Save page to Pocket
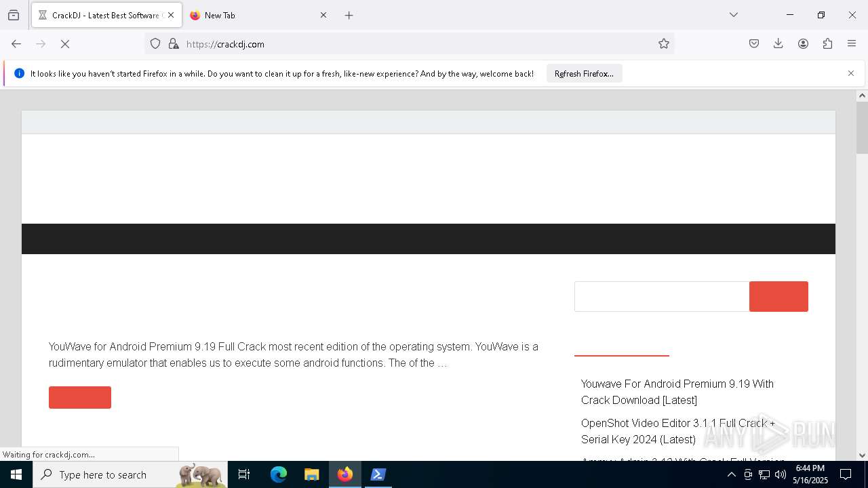The image size is (868, 488). click(x=754, y=44)
